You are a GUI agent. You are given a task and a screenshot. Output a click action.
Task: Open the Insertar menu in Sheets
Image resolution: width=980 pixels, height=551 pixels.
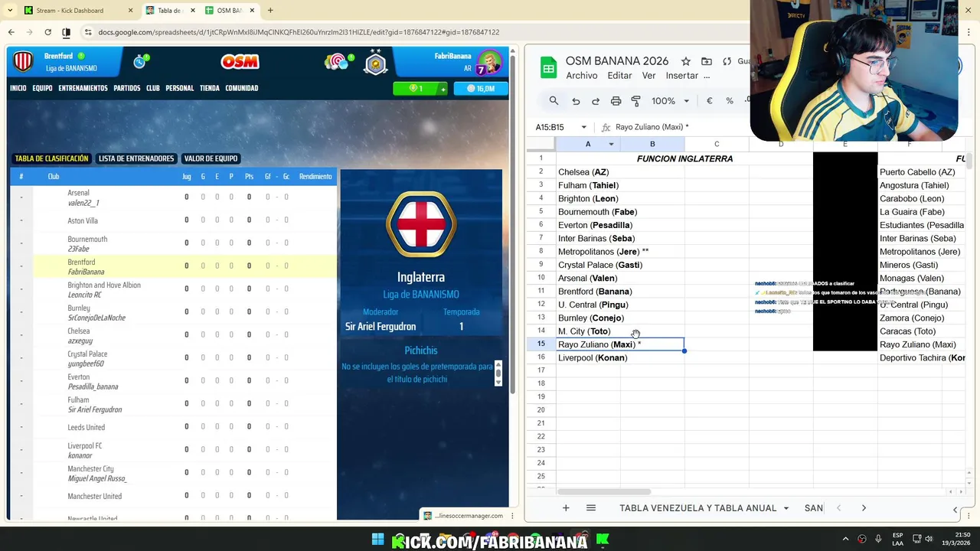(682, 76)
